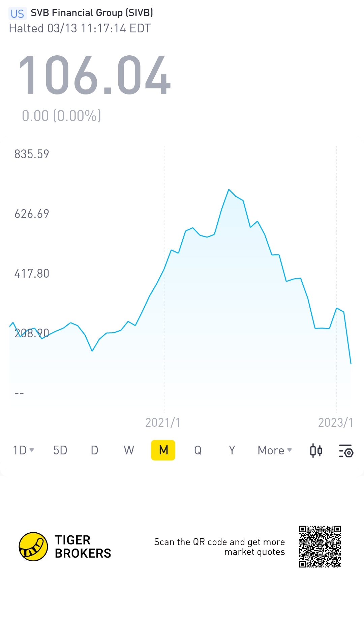Tap the US market badge

point(17,13)
